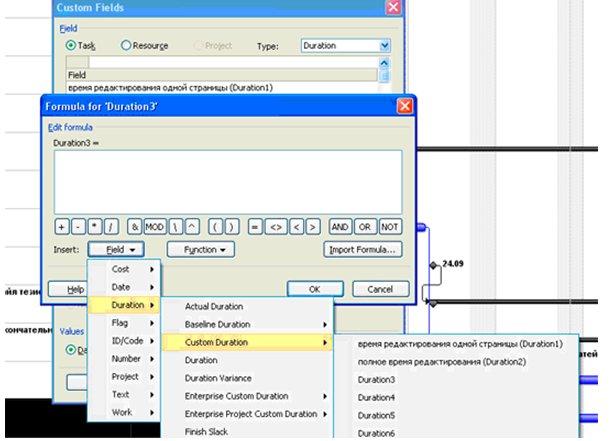Click the Help button in Formula dialog
Screen dimensions: 609x441
[x=68, y=289]
